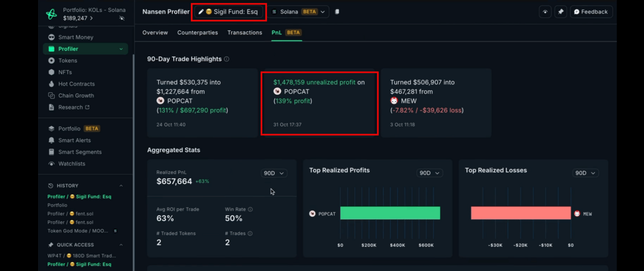Switch to the Transactions tab

(x=245, y=32)
